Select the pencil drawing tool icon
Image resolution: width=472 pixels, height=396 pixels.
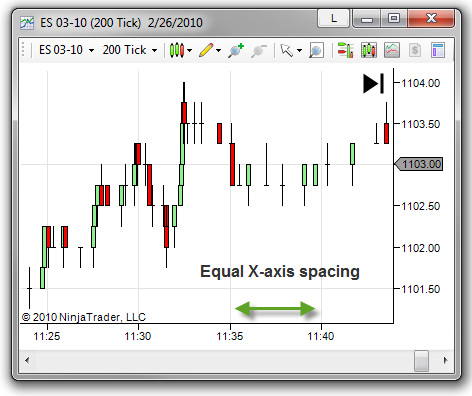coord(206,50)
